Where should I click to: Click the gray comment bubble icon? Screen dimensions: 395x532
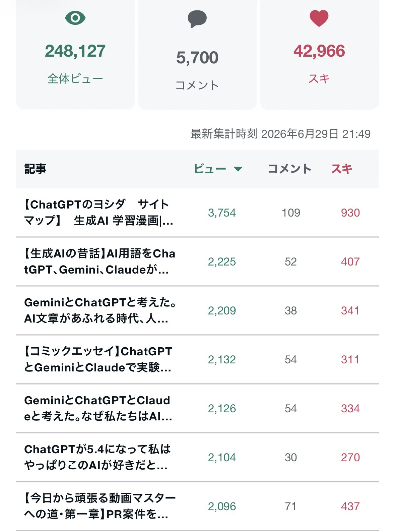197,19
